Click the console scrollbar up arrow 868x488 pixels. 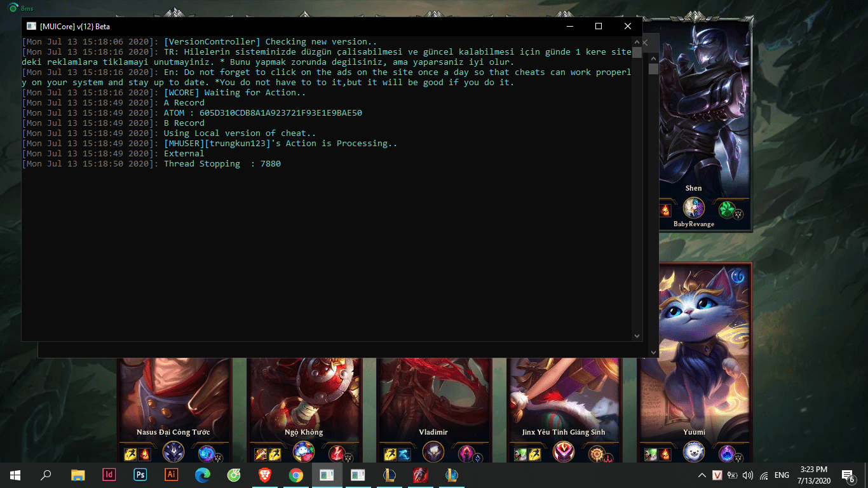tap(637, 41)
